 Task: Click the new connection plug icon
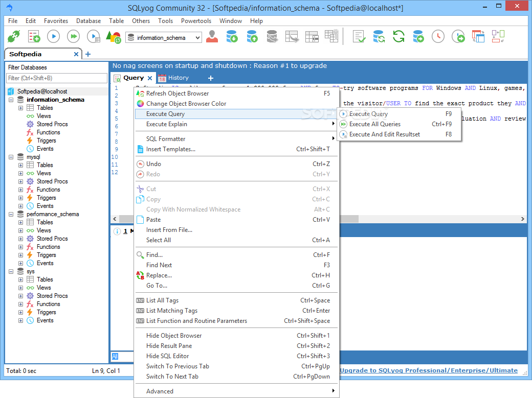[x=14, y=36]
